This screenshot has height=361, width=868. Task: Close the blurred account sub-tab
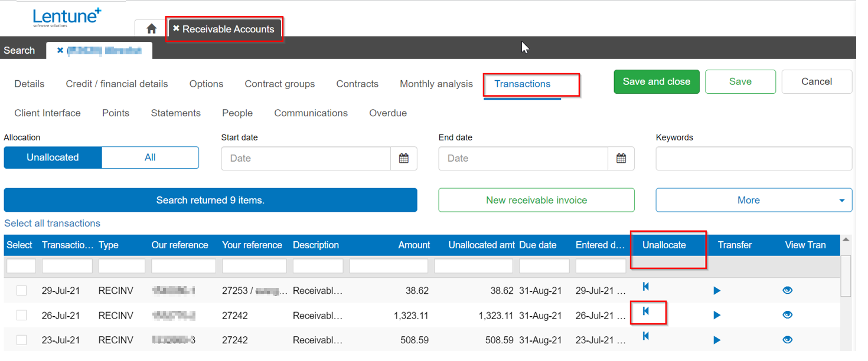point(60,51)
